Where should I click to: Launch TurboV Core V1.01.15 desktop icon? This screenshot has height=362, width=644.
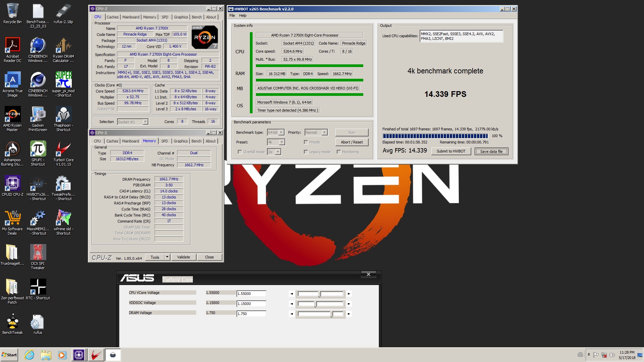(63, 154)
